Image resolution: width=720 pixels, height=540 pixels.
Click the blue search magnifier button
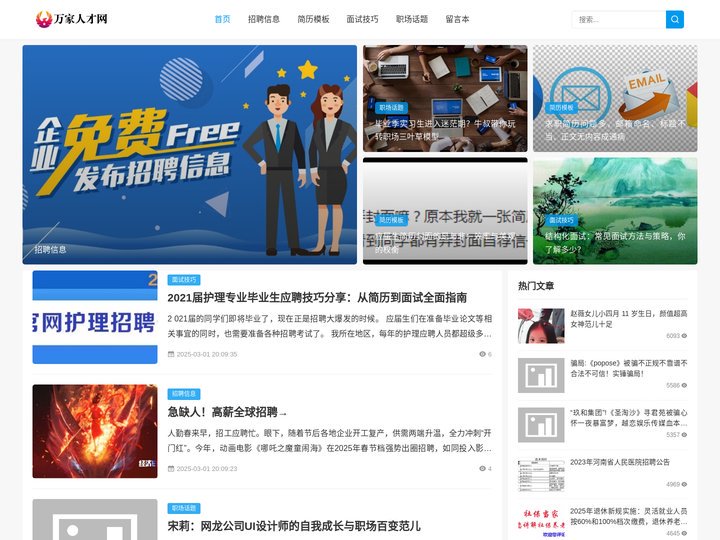[675, 19]
